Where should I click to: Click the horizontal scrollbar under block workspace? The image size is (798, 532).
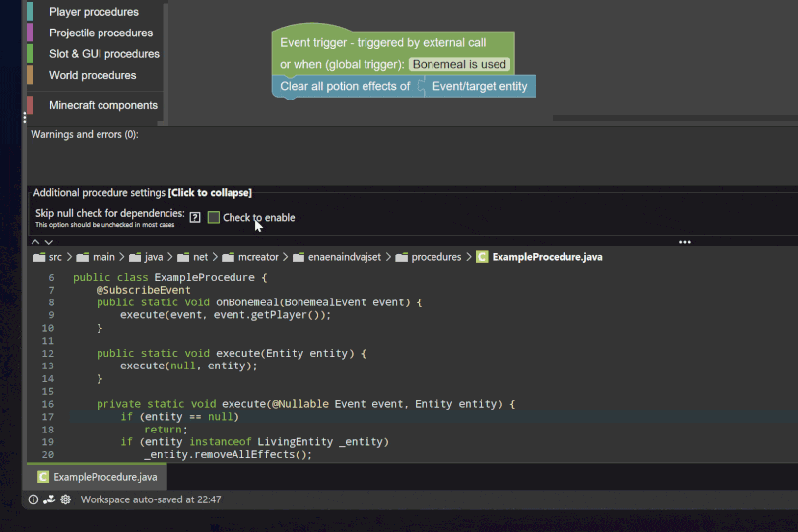click(675, 118)
